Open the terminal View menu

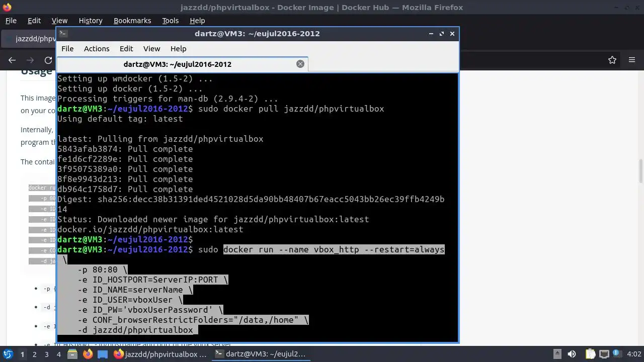151,49
